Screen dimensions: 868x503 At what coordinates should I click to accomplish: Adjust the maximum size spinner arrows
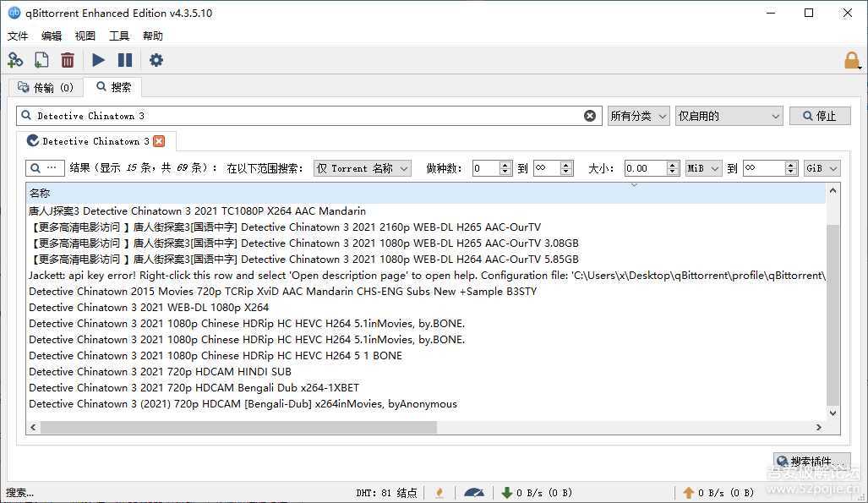point(791,168)
